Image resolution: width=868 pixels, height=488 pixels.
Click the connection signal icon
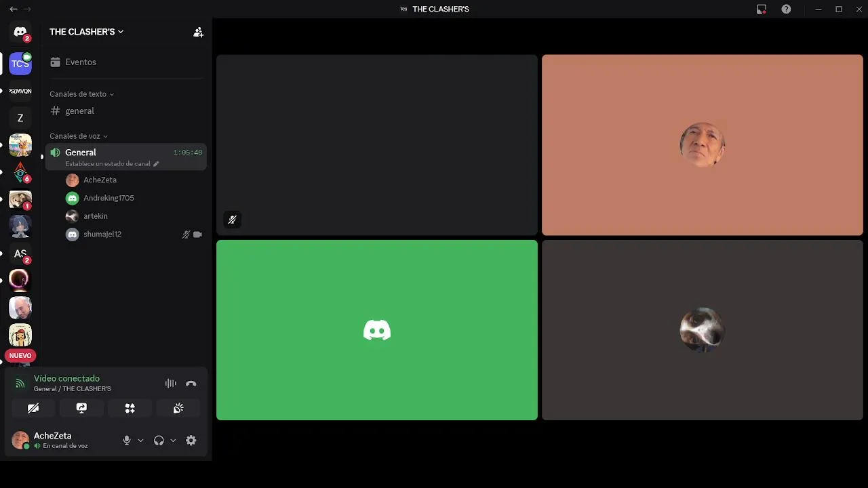[x=20, y=384]
